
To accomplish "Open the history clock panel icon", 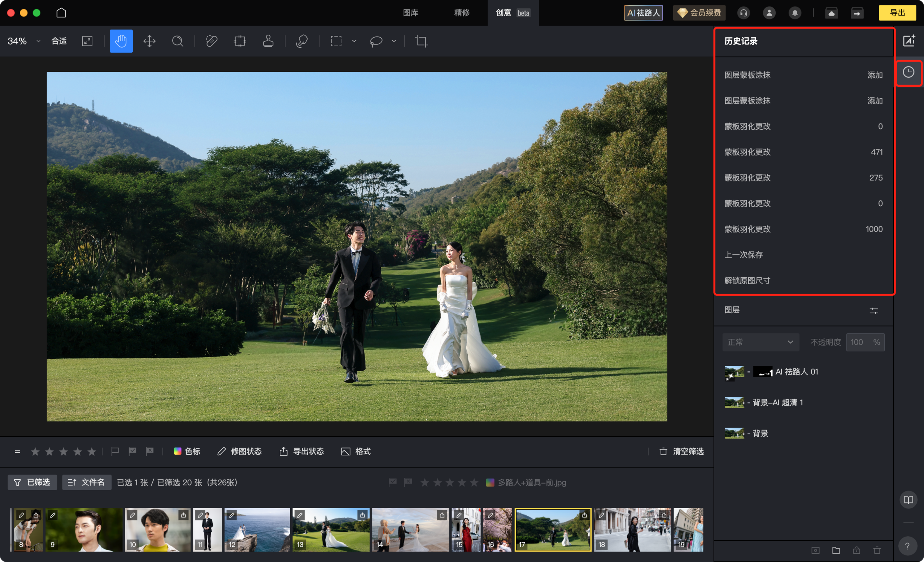I will [x=908, y=72].
